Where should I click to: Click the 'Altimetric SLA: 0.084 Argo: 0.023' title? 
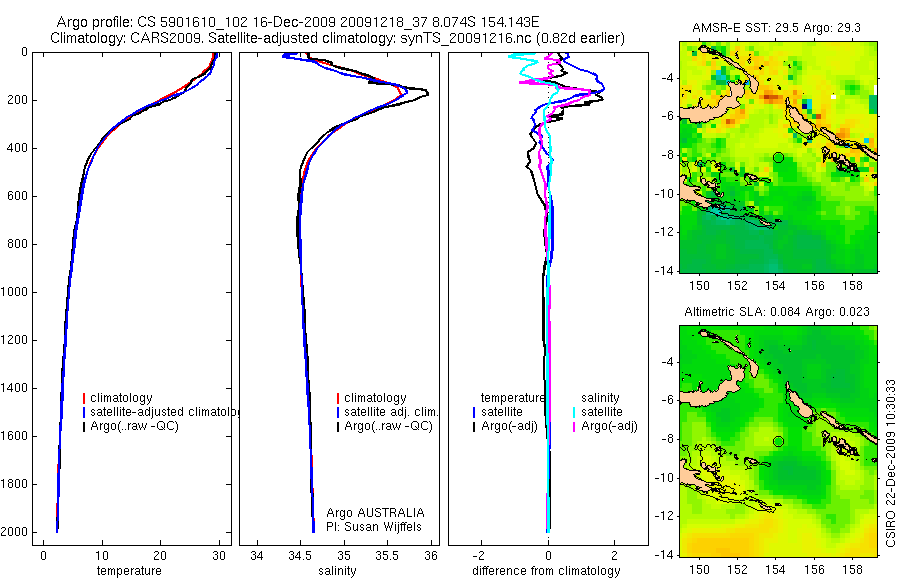[777, 312]
